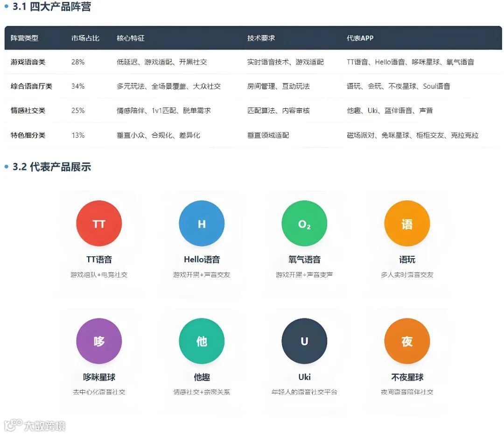
Task: Click the 代表APP column header
Action: click(360, 38)
